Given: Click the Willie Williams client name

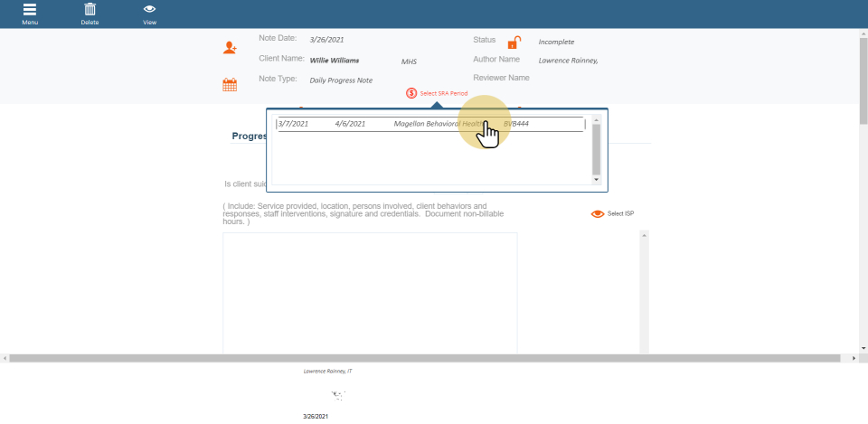Looking at the screenshot, I should pos(334,61).
